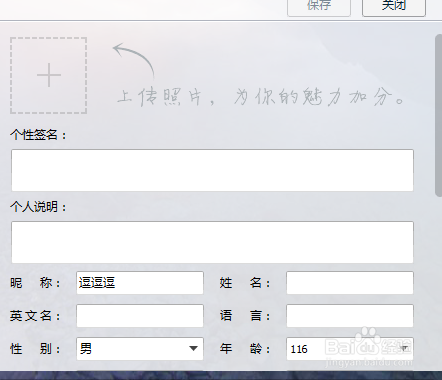
Task: Focus the 昵称 field containing 逗逗逗
Action: click(x=140, y=283)
